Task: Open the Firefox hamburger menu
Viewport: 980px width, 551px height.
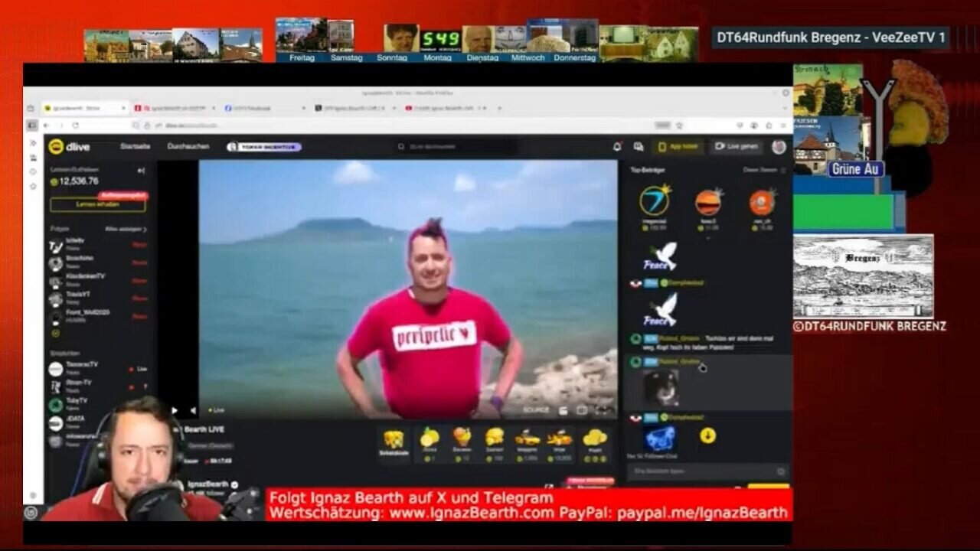Action: [x=784, y=126]
